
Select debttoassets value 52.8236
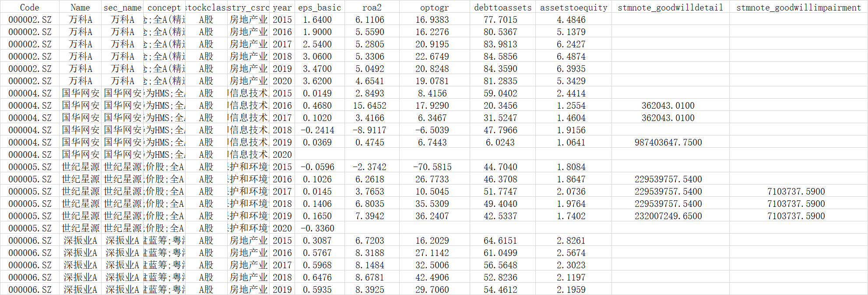click(x=500, y=277)
